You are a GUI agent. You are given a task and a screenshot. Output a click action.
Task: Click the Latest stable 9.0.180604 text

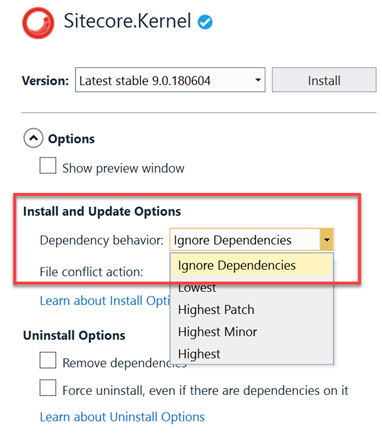145,81
